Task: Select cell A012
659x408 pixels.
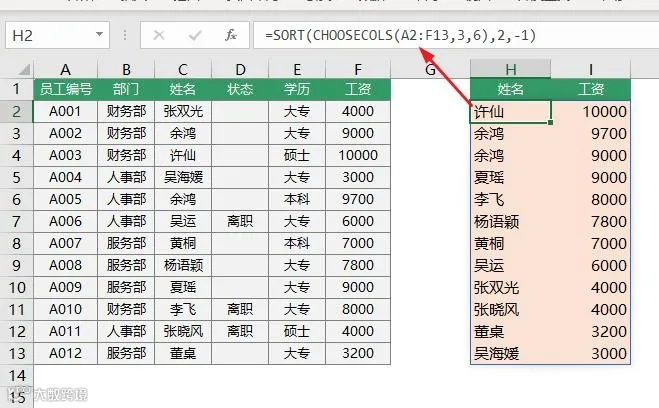Action: (65, 353)
